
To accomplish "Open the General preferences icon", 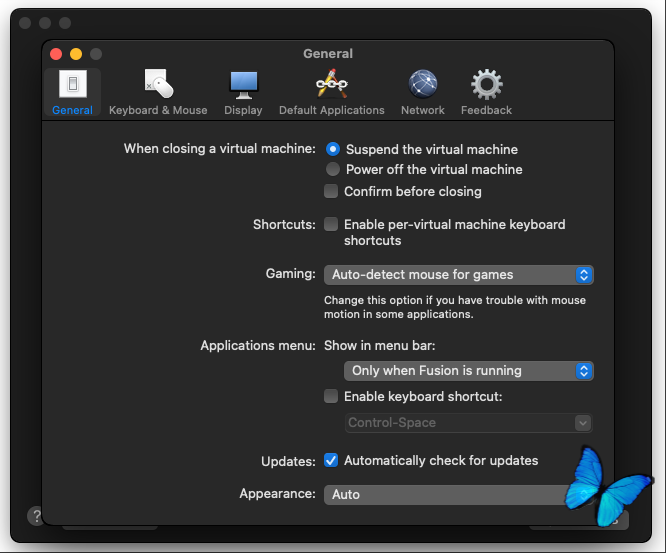I will pos(73,84).
